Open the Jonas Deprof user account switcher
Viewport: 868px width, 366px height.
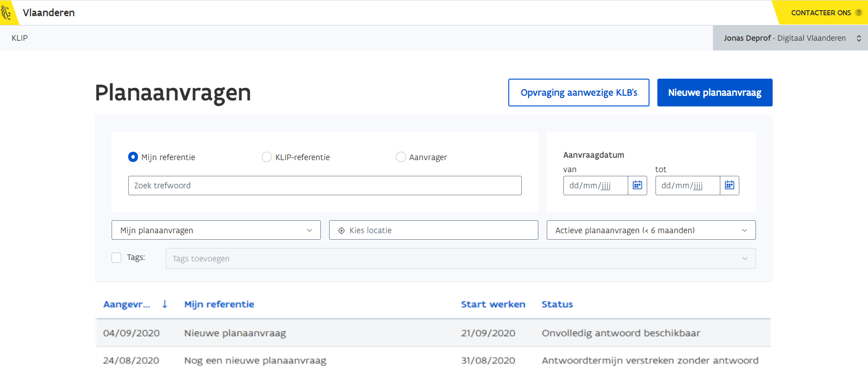790,38
